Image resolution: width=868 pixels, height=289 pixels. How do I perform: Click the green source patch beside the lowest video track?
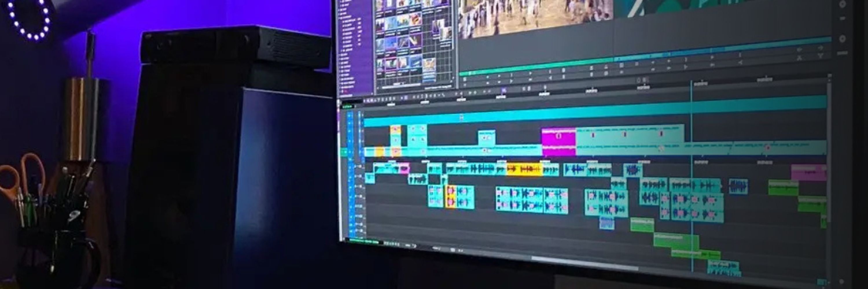click(343, 152)
